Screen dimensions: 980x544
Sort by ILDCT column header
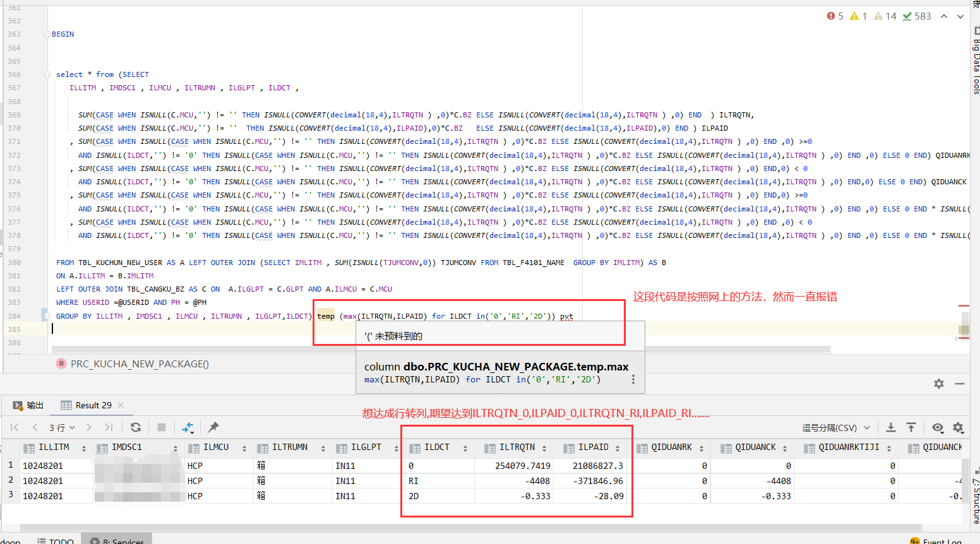[x=439, y=447]
